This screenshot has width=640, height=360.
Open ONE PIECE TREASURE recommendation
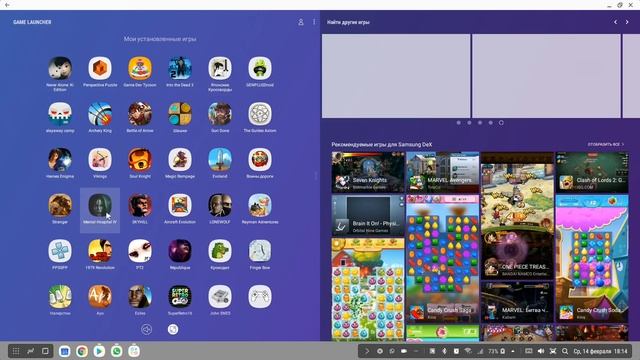tap(517, 216)
